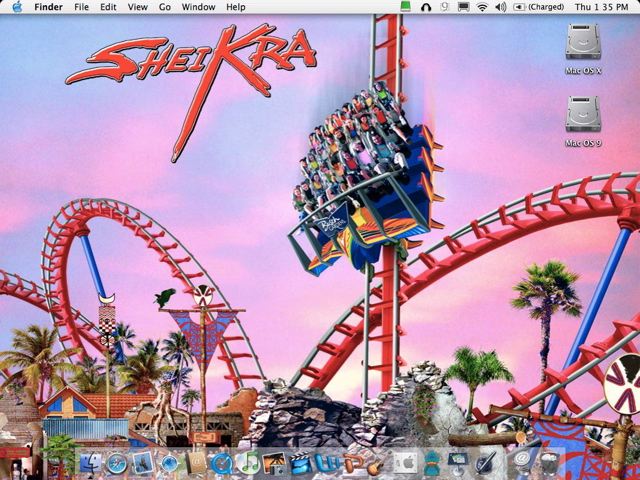The width and height of the screenshot is (640, 480).
Task: Open the Wi-Fi status menu
Action: tap(481, 7)
